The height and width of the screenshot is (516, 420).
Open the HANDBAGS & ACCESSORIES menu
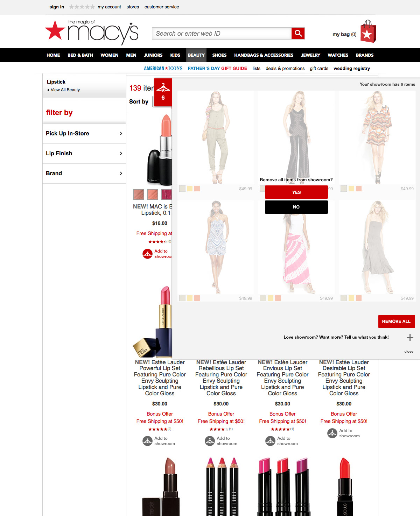pos(264,55)
